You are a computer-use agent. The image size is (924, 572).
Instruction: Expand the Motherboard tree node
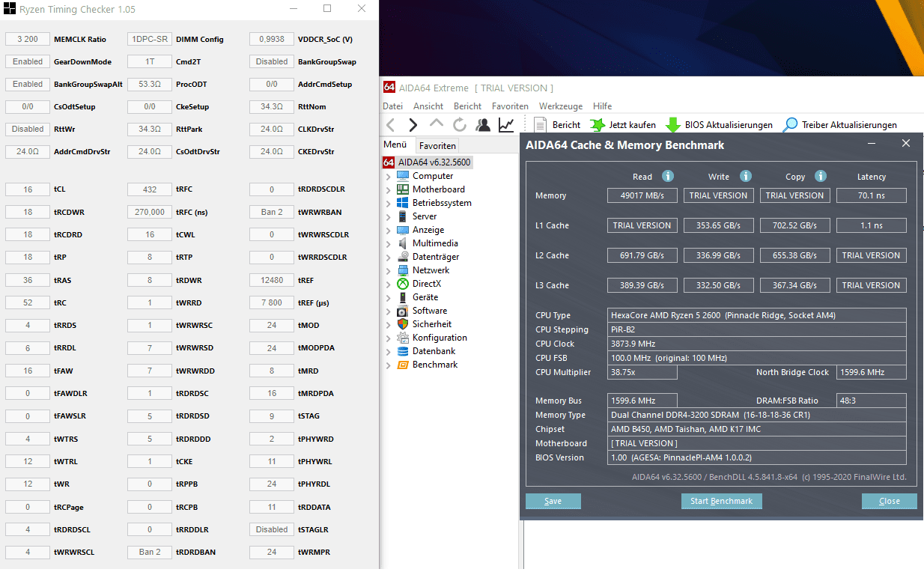point(388,190)
